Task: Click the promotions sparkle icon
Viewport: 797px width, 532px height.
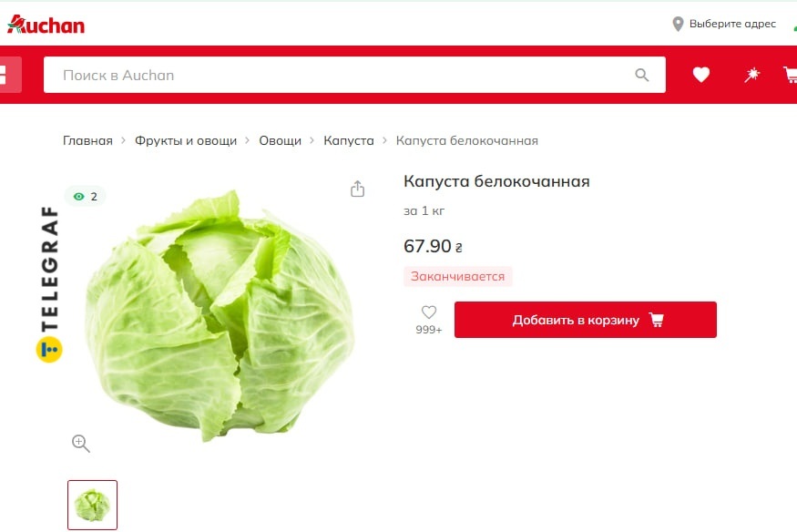Action: tap(751, 75)
